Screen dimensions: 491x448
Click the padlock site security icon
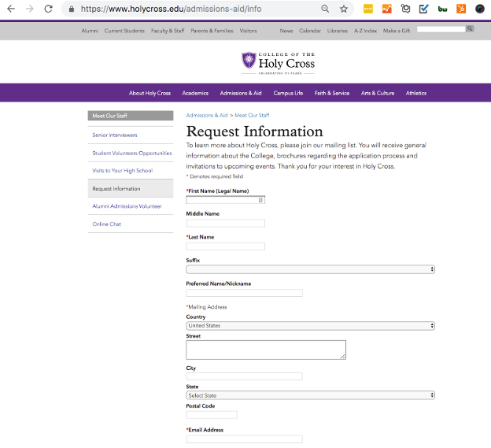pyautogui.click(x=72, y=9)
